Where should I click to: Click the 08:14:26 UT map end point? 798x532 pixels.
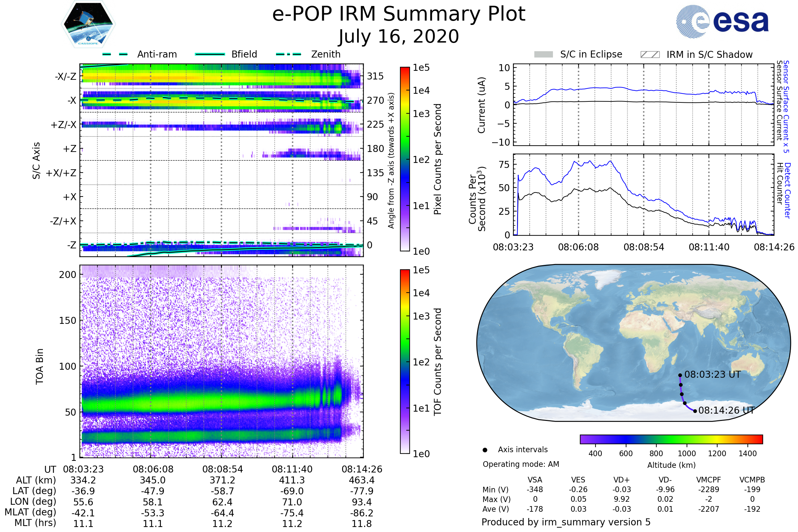tap(695, 411)
